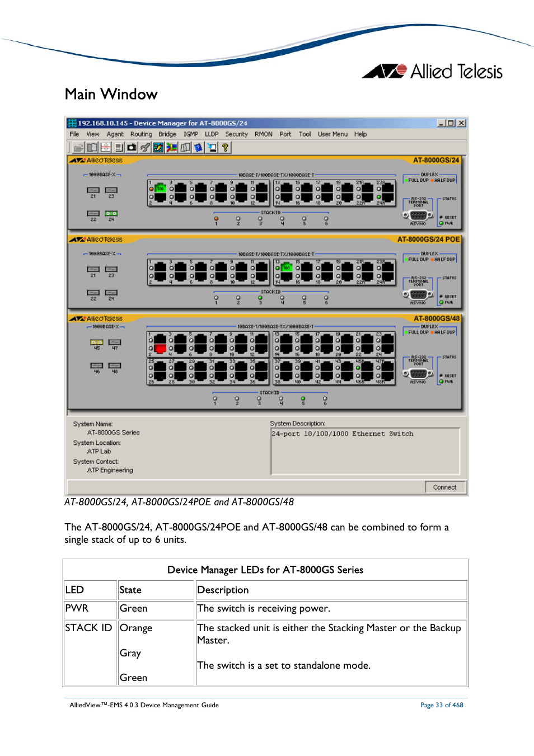Open the Agent menu
This screenshot has height=756, width=534.
coord(115,134)
